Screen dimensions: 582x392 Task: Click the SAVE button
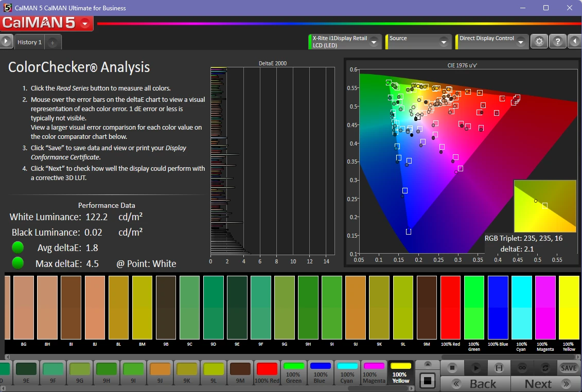tap(569, 368)
